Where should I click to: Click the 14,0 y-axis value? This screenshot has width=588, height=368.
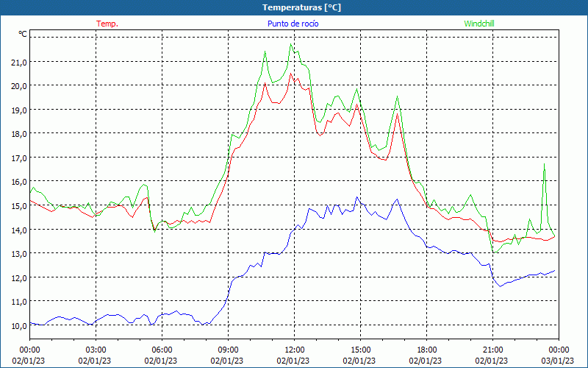click(x=19, y=230)
